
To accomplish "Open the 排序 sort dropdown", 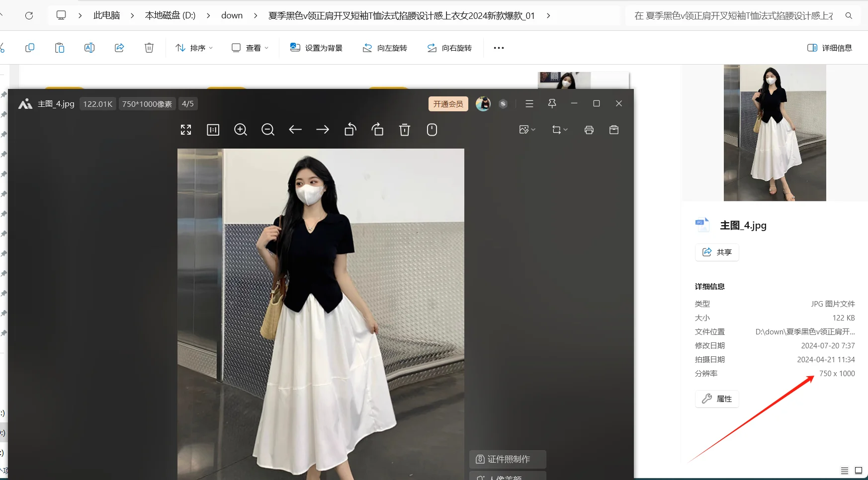I will coord(194,47).
